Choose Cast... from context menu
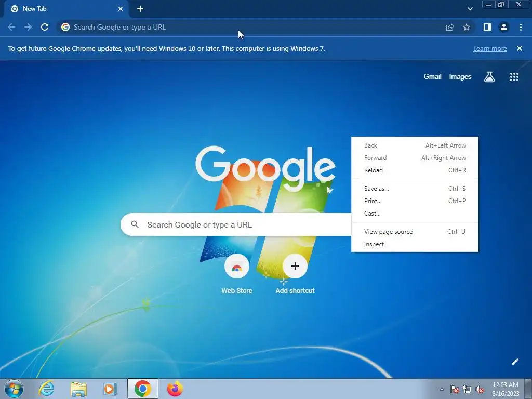The image size is (532, 399). pos(415,214)
